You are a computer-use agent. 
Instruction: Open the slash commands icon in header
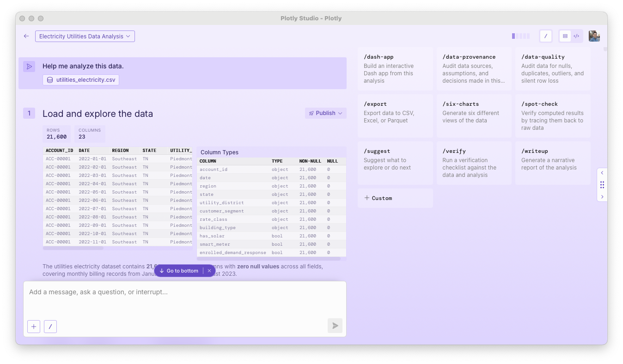pyautogui.click(x=546, y=36)
